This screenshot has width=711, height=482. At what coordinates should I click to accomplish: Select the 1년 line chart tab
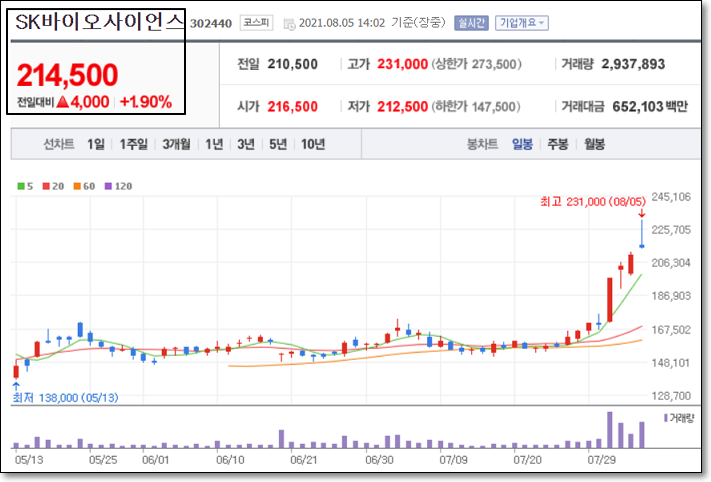(214, 144)
